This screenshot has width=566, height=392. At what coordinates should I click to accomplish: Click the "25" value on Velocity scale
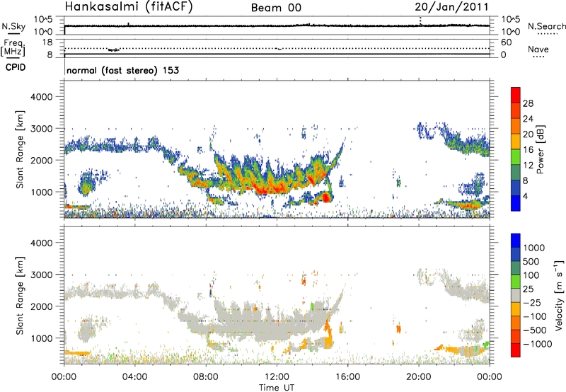point(529,289)
